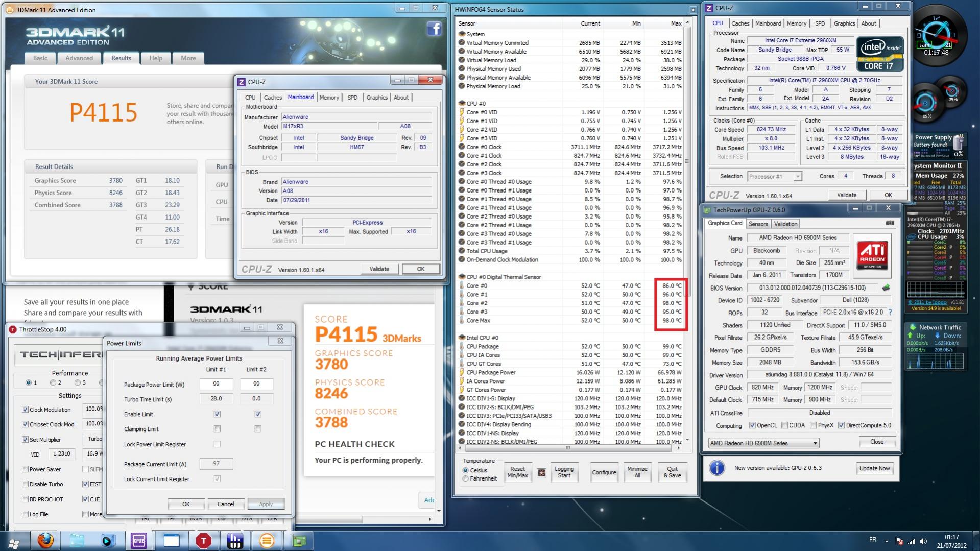Click the Update Now button in GPU-Z
The height and width of the screenshot is (551, 980).
(874, 468)
